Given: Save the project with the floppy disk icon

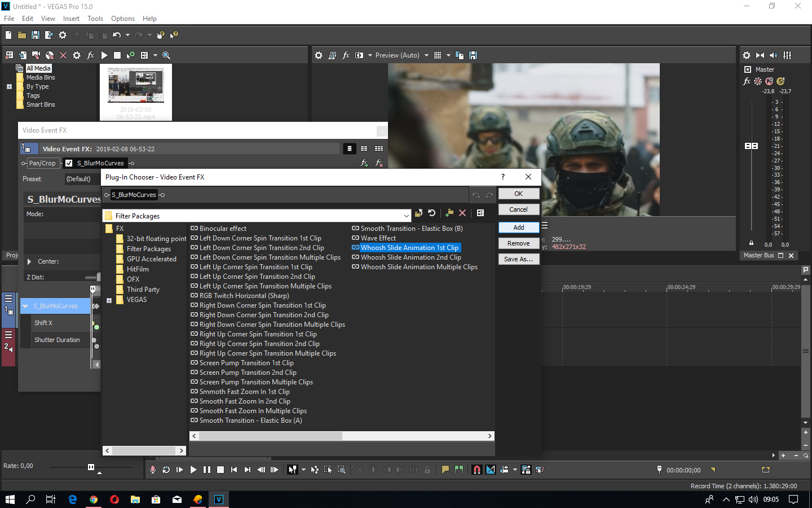Looking at the screenshot, I should click(36, 35).
